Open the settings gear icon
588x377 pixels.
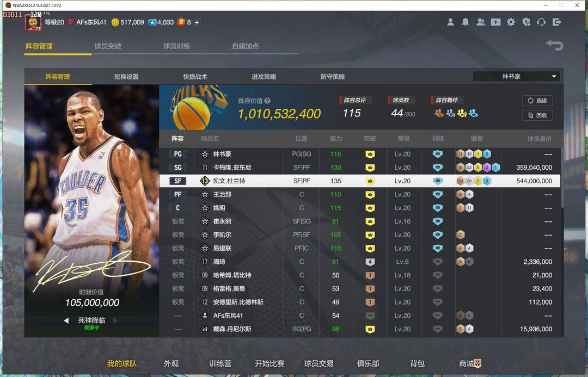511,22
